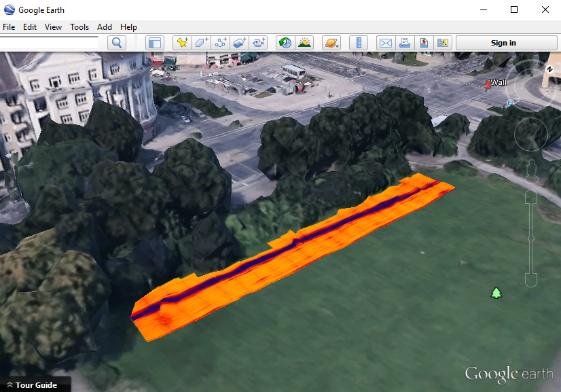Toggle the sidebar visibility
The width and height of the screenshot is (561, 392).
155,42
